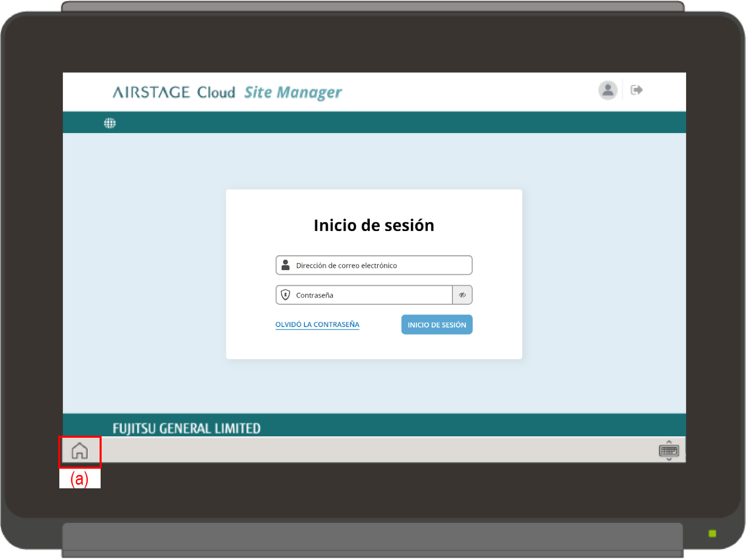Toggle password visibility with eye icon
Image resolution: width=747 pixels, height=560 pixels.
[x=462, y=295]
